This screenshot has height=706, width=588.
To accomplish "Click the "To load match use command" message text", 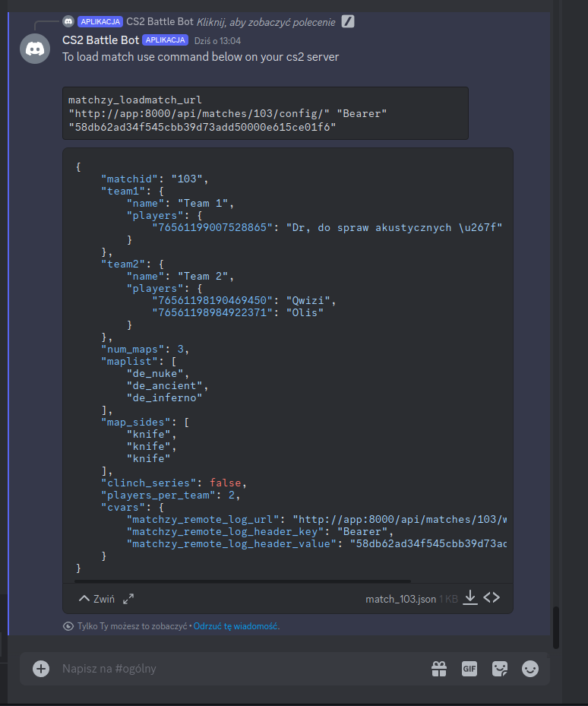I will click(x=201, y=57).
